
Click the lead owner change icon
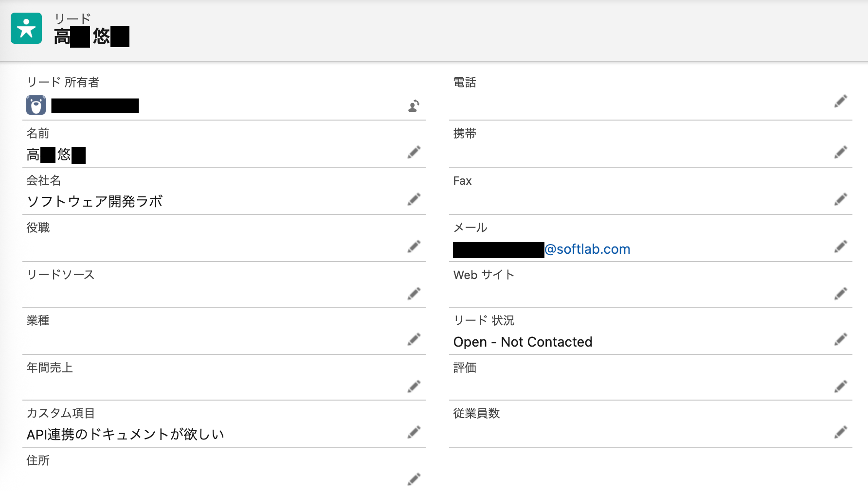(x=414, y=105)
